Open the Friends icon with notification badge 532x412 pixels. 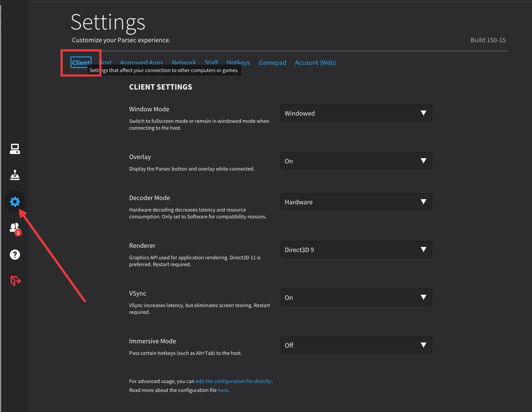coord(15,228)
